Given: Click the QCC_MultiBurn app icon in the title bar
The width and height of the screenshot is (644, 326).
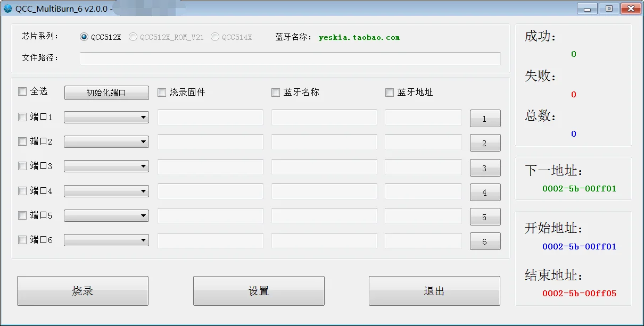Looking at the screenshot, I should 8,9.
